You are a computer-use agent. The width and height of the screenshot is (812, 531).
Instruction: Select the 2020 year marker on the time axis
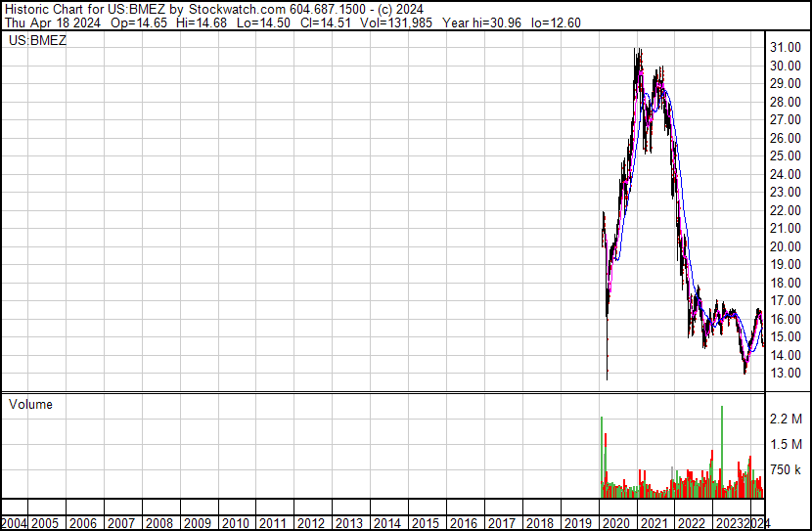(614, 522)
